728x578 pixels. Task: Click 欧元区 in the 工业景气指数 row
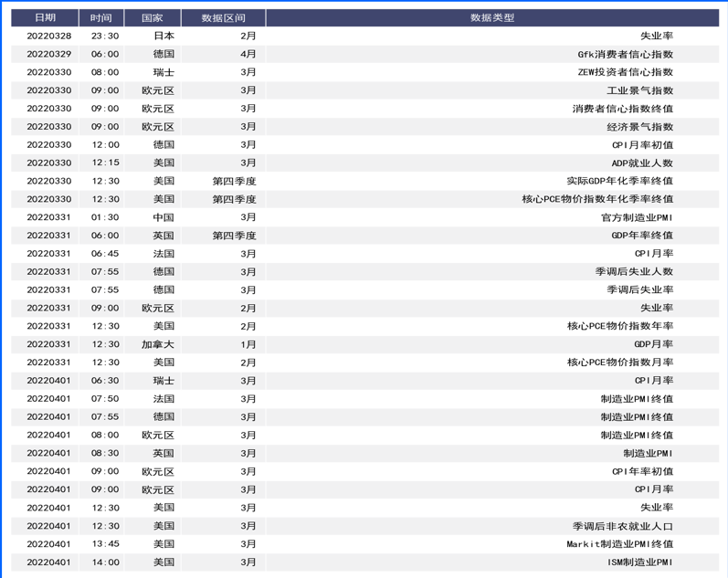158,90
